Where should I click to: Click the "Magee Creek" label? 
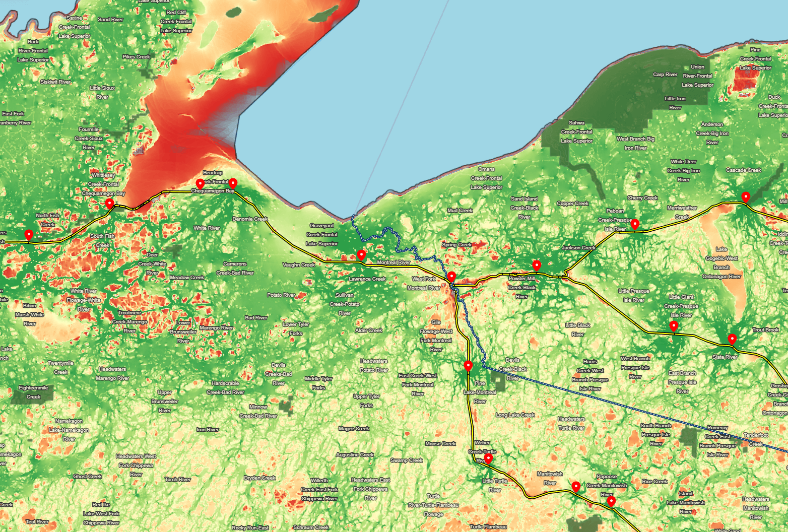(x=354, y=429)
